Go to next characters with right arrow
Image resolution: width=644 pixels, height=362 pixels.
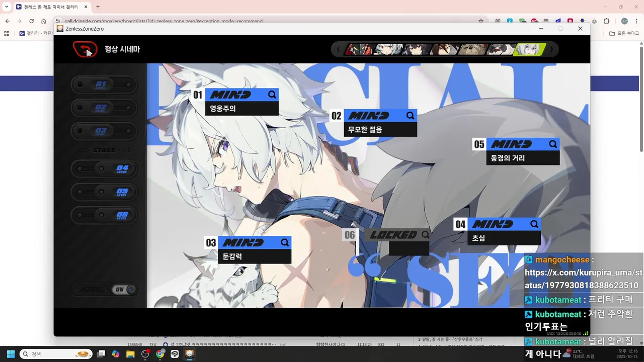pyautogui.click(x=552, y=49)
